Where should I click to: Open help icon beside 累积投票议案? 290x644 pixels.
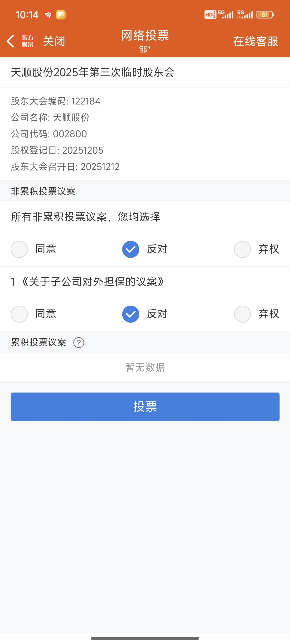point(79,342)
